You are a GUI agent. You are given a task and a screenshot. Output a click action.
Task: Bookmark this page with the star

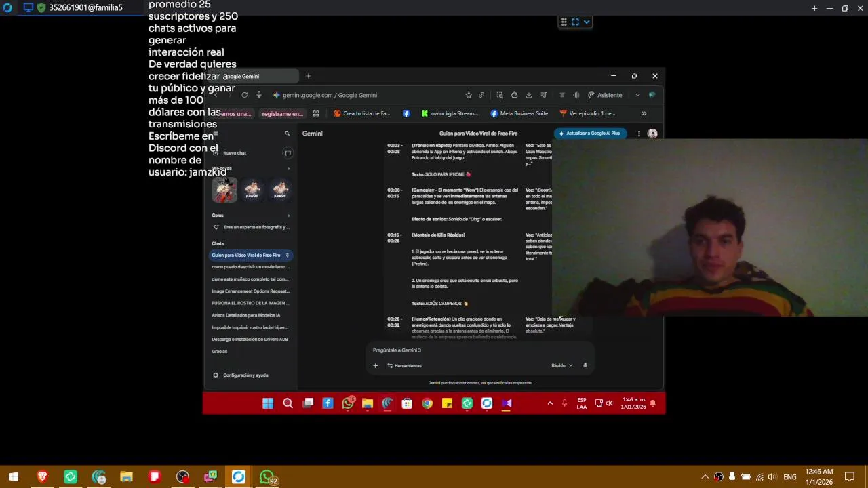(x=469, y=95)
